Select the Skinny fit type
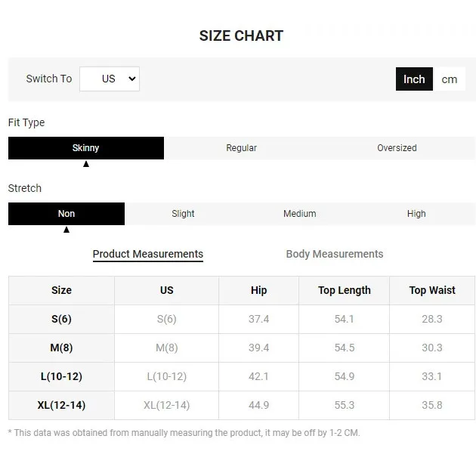476x476 pixels. 86,148
